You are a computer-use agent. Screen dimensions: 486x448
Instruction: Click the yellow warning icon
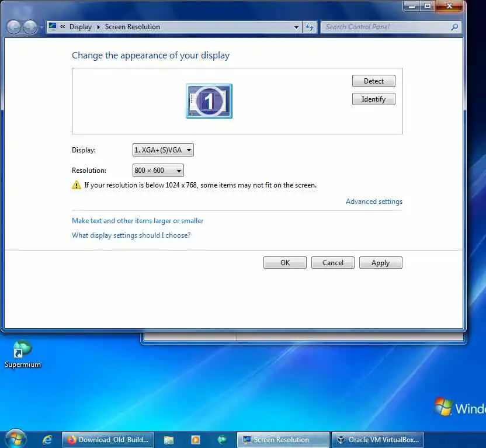click(77, 185)
